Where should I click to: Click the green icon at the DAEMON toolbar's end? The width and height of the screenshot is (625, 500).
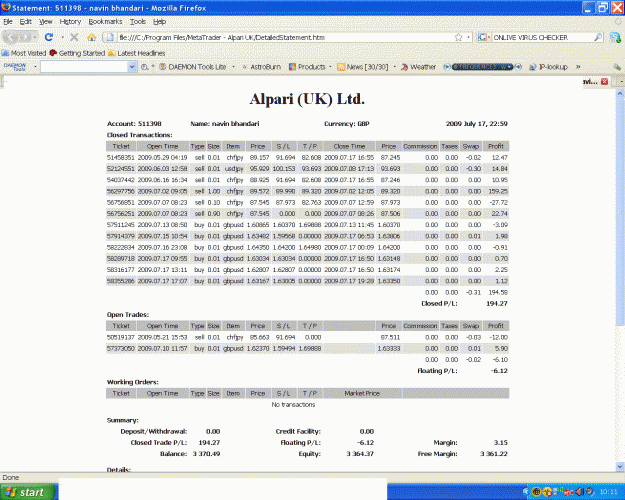617,67
